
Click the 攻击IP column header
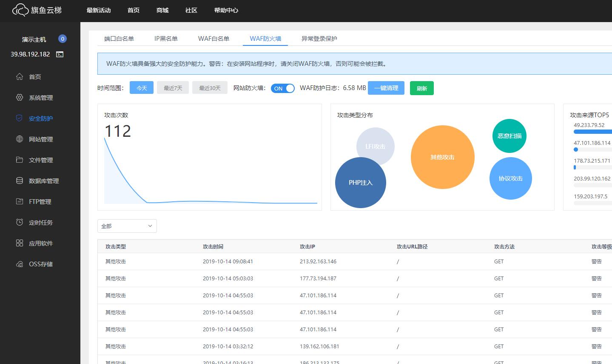[x=307, y=246]
